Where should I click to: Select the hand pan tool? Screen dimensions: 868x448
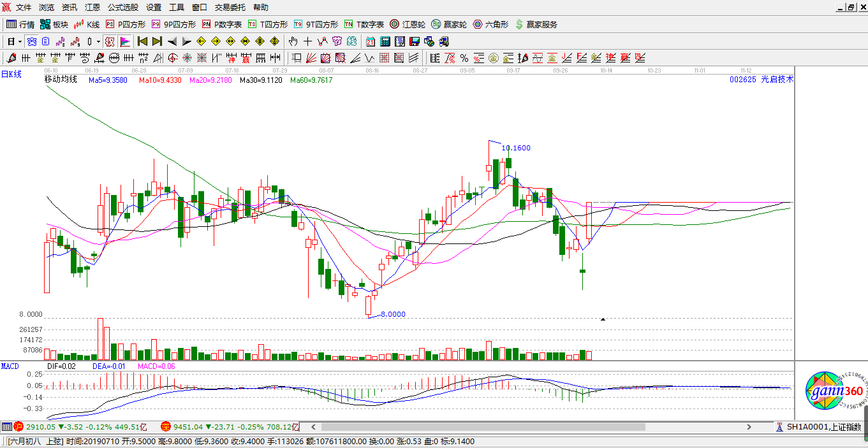pos(293,41)
